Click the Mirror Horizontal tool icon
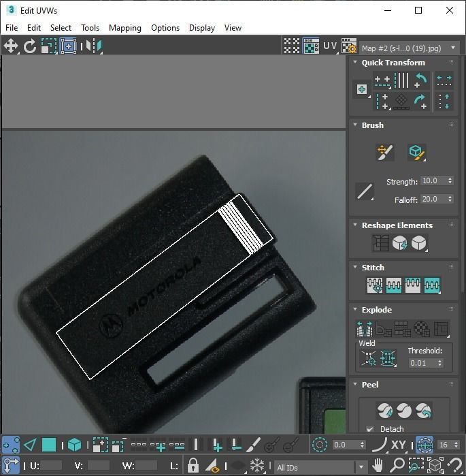 (94, 46)
